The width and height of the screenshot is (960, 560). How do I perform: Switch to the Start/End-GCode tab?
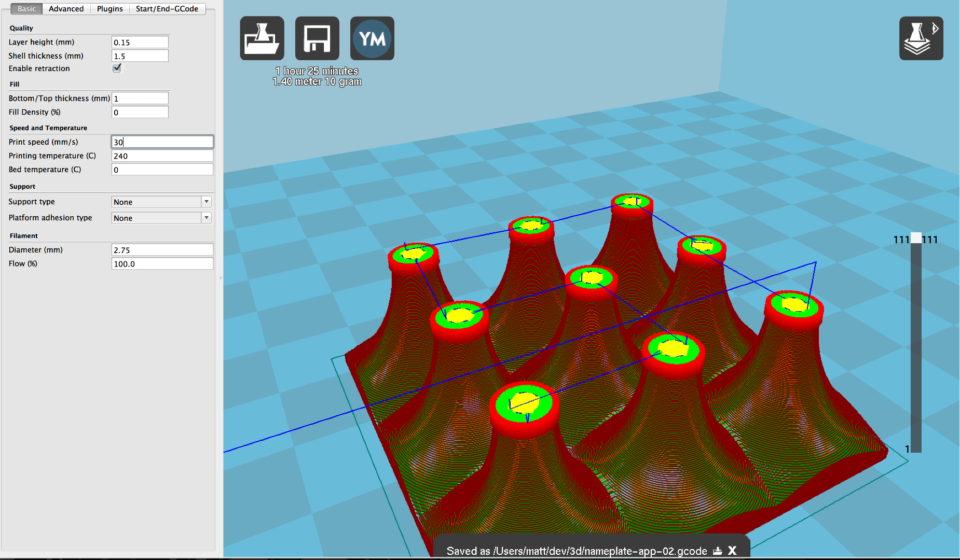167,9
